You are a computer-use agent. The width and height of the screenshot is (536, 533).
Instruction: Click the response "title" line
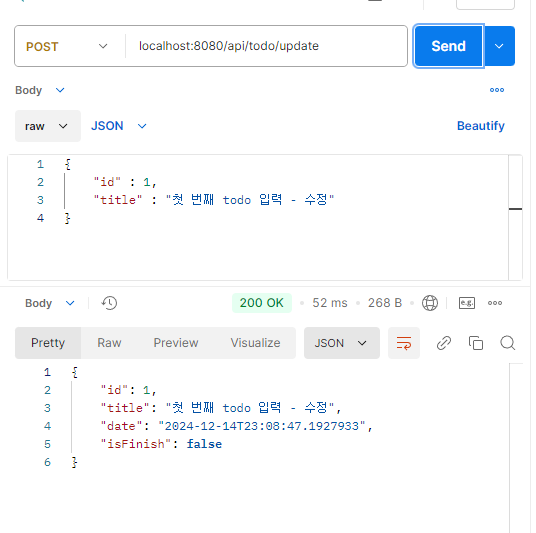[x=220, y=408]
